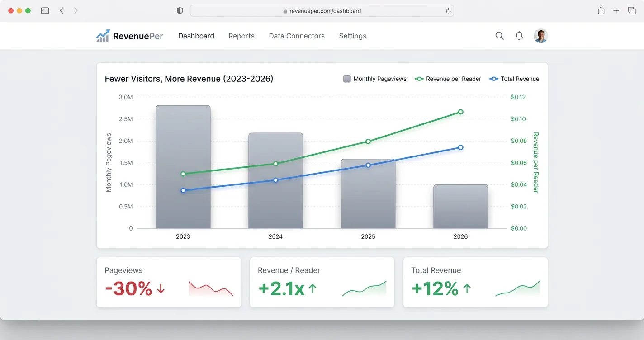The image size is (644, 340).
Task: Click the 2024 blue Total Revenue point
Action: tap(275, 180)
